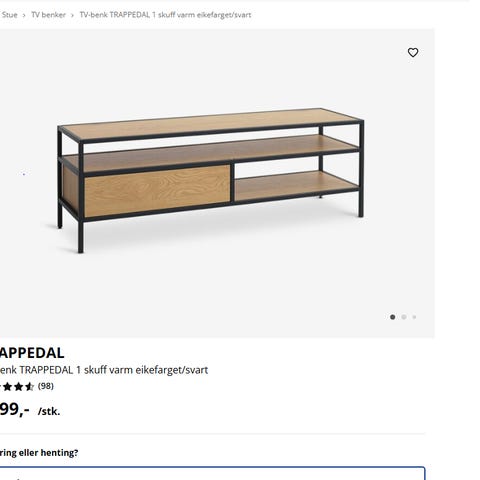Click the filled star before the half star
Screen dimensions: 480x480
(x=18, y=387)
